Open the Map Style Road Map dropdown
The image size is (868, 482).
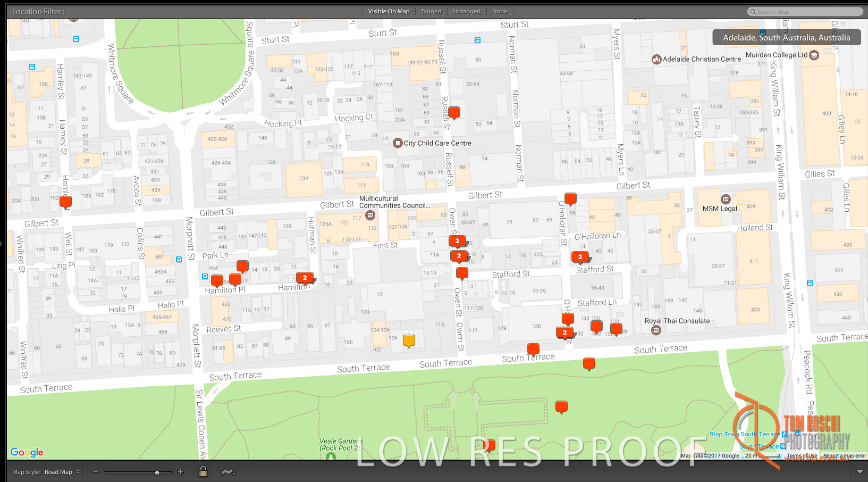point(61,472)
